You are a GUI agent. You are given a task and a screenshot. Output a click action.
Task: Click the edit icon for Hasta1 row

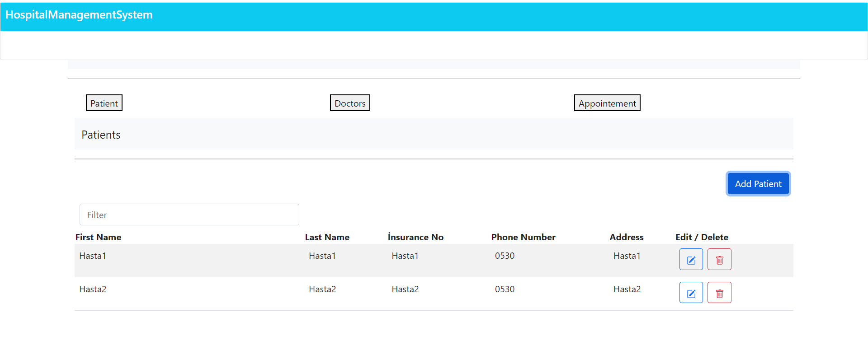pos(691,259)
